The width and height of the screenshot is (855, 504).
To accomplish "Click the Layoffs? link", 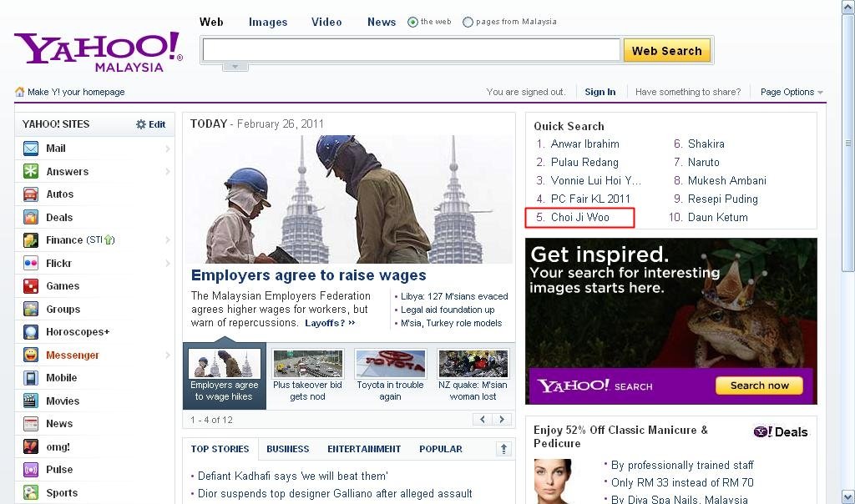I will click(x=330, y=323).
